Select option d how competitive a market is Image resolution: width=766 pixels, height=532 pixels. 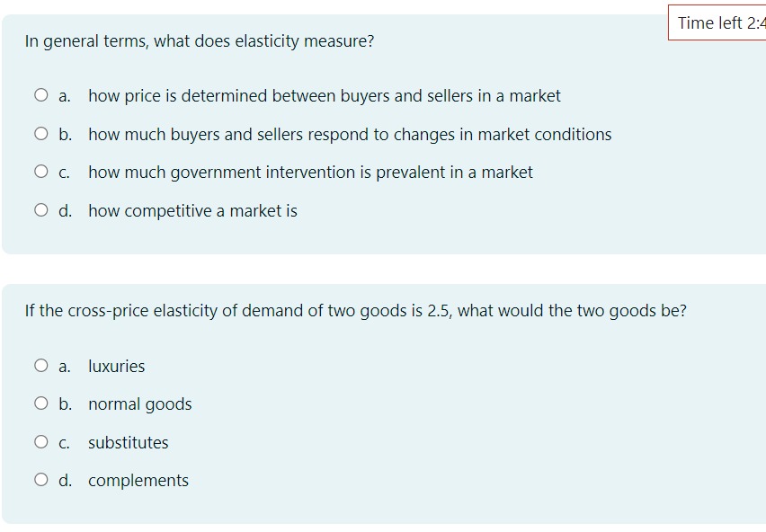click(x=40, y=209)
